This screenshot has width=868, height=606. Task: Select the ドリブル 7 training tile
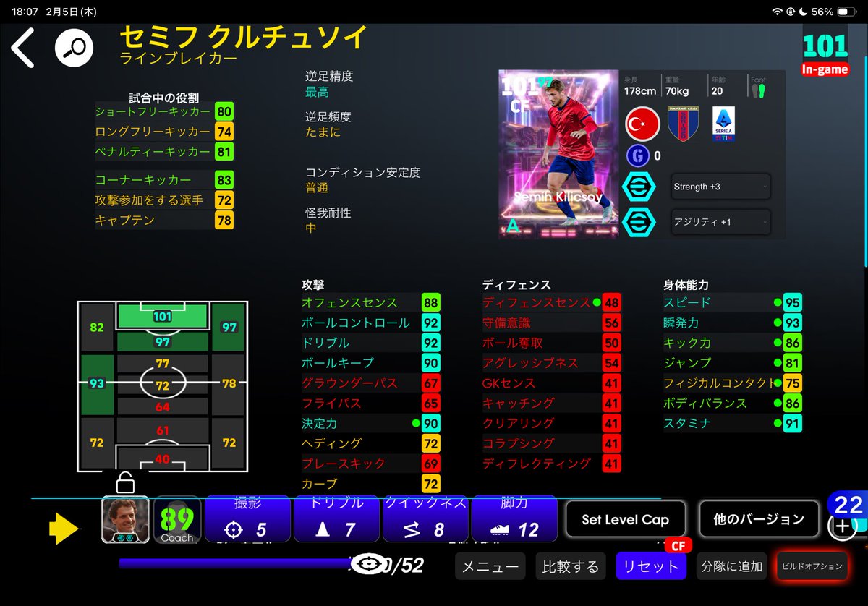(x=336, y=518)
